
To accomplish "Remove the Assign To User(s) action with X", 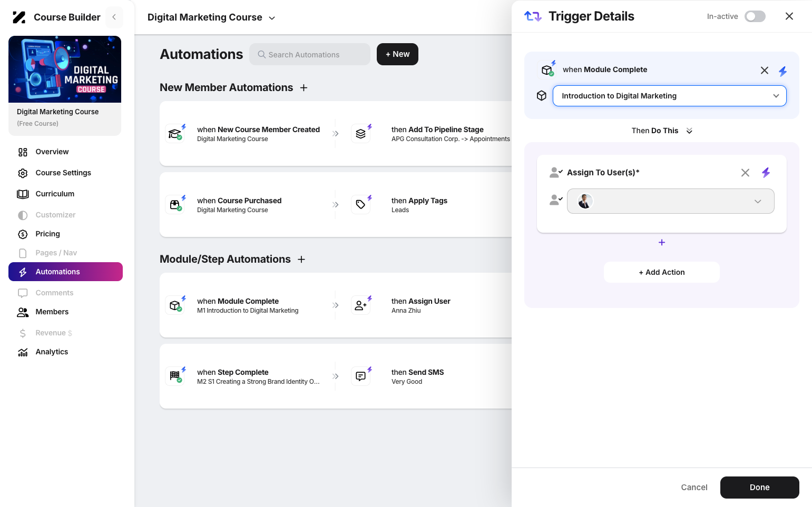I will pyautogui.click(x=745, y=173).
